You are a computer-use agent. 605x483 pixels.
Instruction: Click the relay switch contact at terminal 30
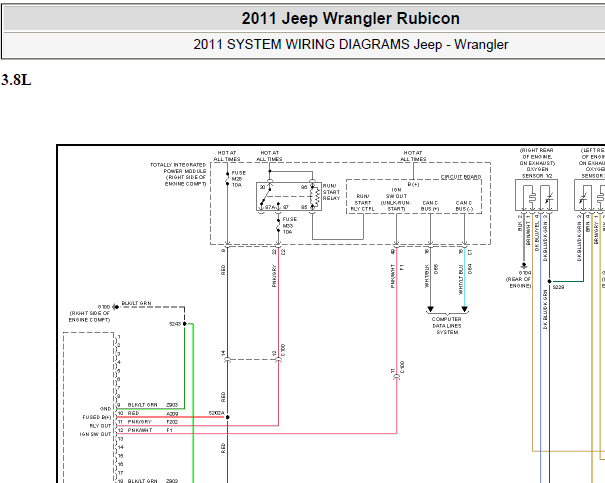coord(265,196)
